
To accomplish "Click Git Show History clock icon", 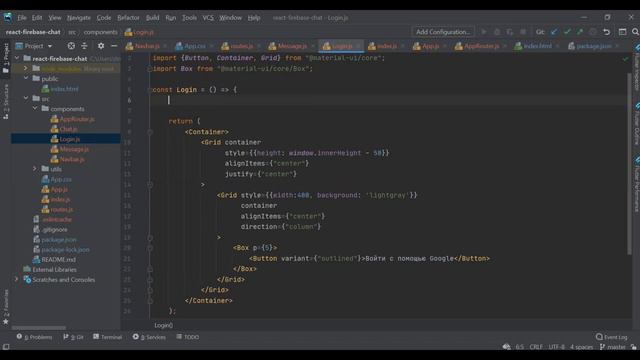I will click(x=593, y=32).
